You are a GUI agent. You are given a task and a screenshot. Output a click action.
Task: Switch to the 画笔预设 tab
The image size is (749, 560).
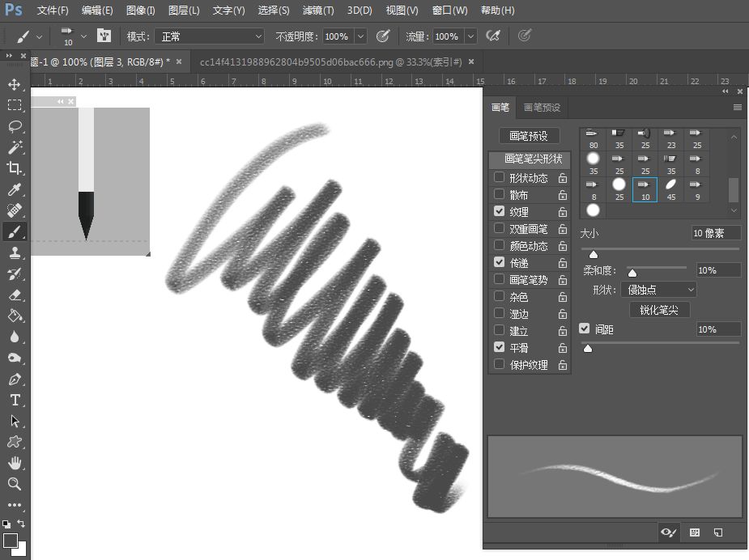(x=541, y=108)
